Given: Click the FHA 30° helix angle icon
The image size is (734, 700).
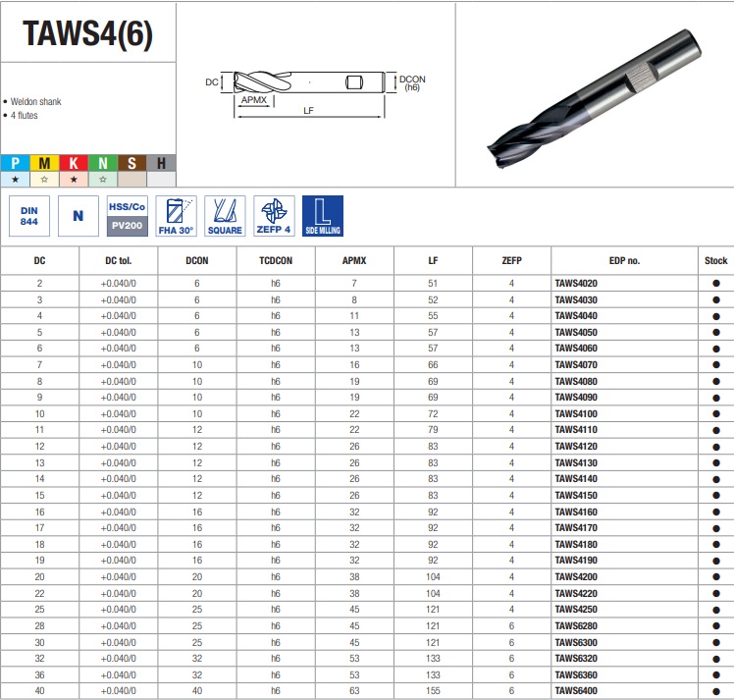Looking at the screenshot, I should [176, 216].
